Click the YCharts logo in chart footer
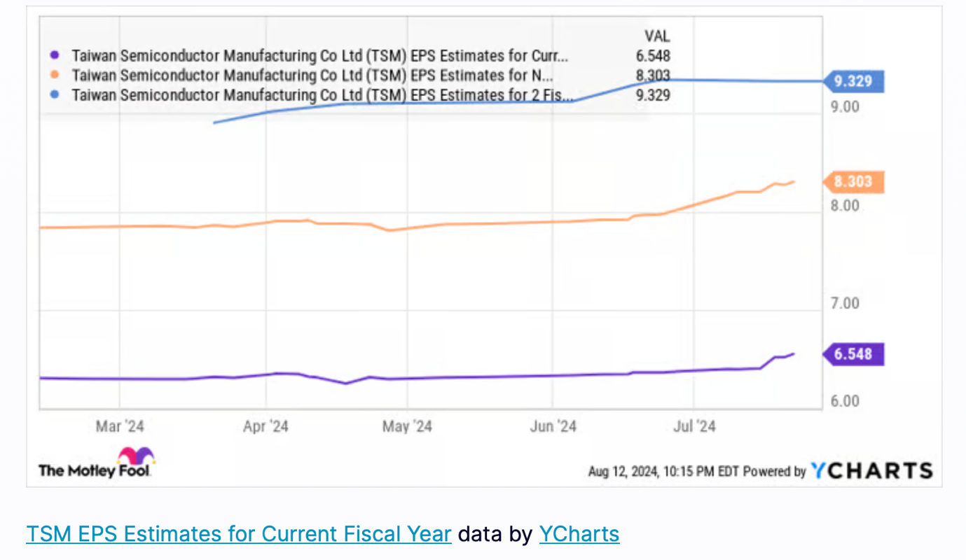The height and width of the screenshot is (560, 966). click(871, 471)
